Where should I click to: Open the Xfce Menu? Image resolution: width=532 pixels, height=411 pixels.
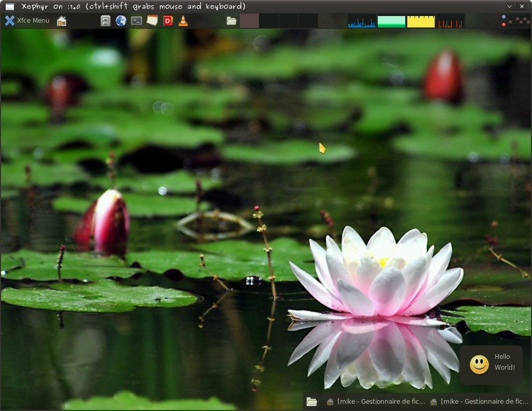click(27, 21)
